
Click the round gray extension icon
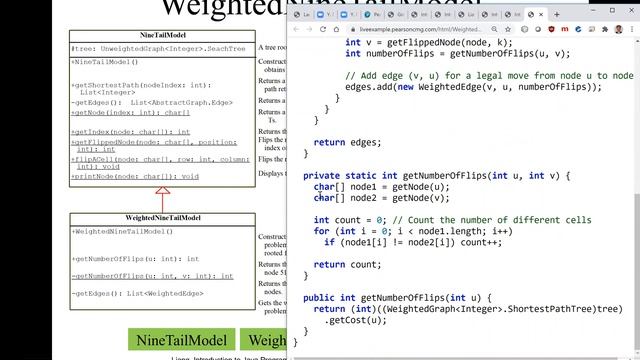coord(538,29)
